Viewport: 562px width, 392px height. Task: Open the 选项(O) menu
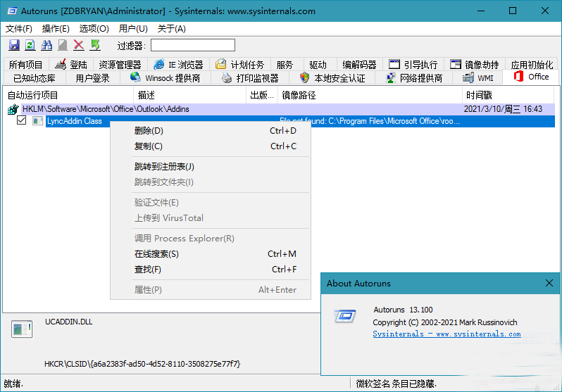pos(94,29)
